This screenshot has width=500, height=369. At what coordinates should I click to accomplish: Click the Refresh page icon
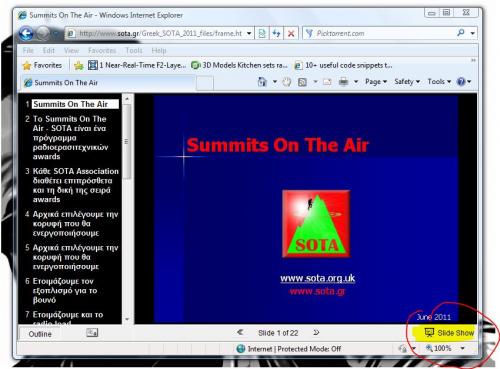tap(276, 33)
